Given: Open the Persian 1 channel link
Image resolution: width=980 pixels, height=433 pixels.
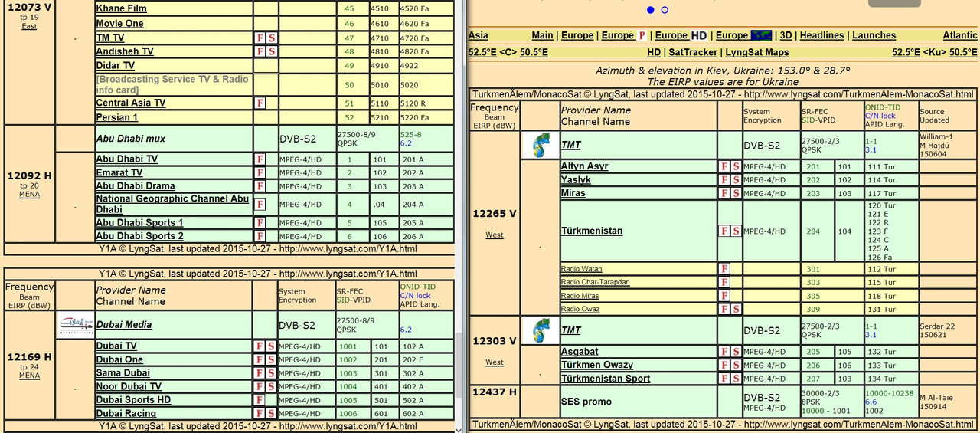Looking at the screenshot, I should coord(117,118).
